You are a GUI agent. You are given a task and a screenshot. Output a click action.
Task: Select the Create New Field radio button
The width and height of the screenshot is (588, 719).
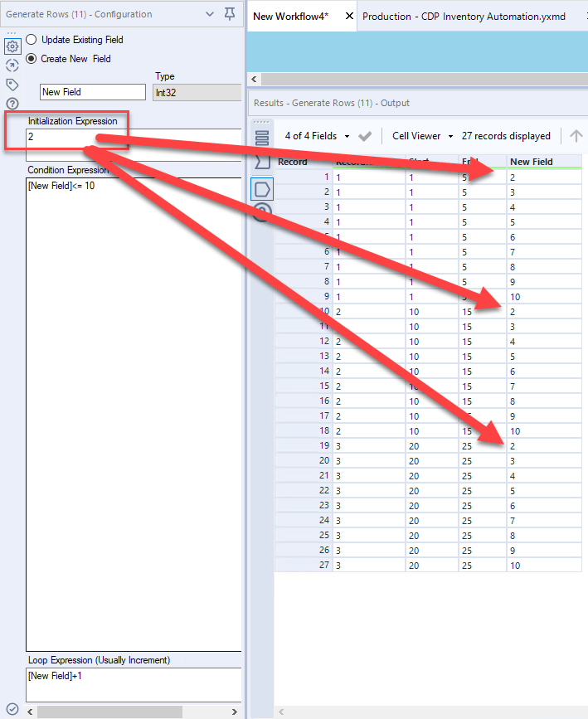click(32, 59)
